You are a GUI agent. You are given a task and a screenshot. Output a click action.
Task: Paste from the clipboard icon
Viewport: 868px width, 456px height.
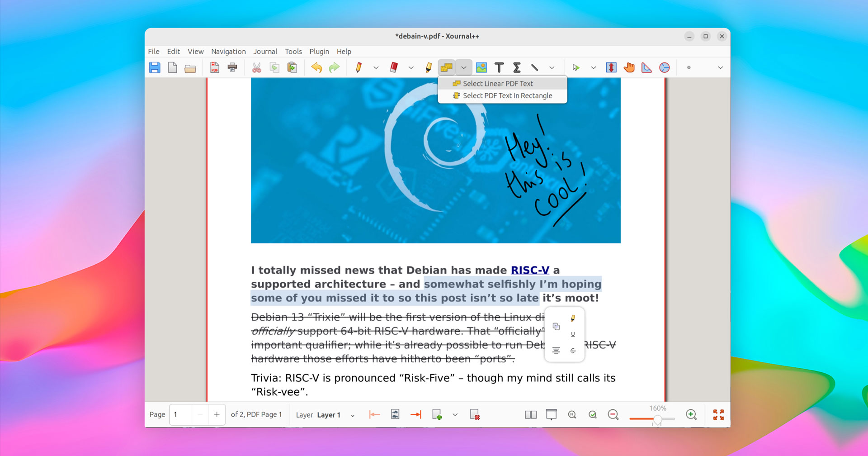click(x=292, y=68)
